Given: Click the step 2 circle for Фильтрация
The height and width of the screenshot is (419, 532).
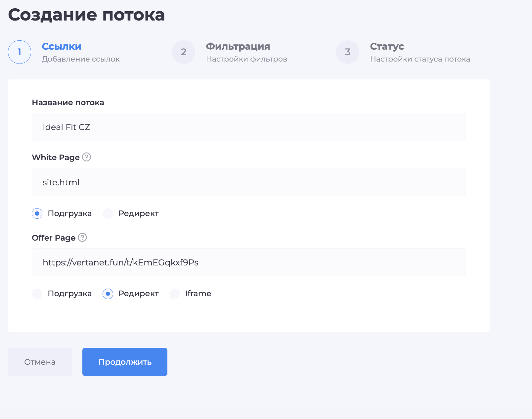Looking at the screenshot, I should pyautogui.click(x=183, y=52).
